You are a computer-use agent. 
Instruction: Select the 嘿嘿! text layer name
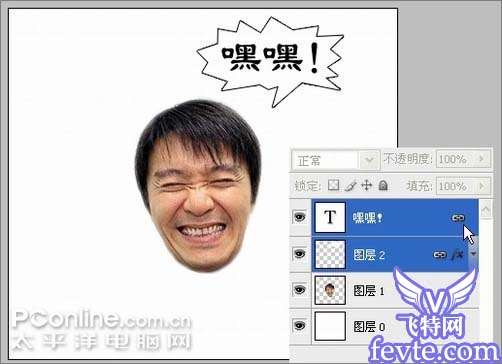[x=368, y=218]
